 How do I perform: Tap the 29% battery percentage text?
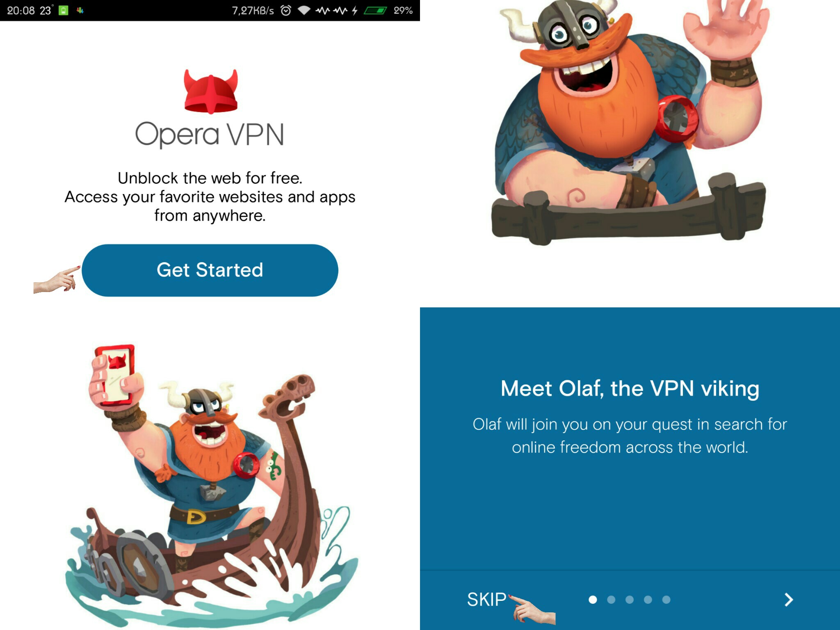403,10
